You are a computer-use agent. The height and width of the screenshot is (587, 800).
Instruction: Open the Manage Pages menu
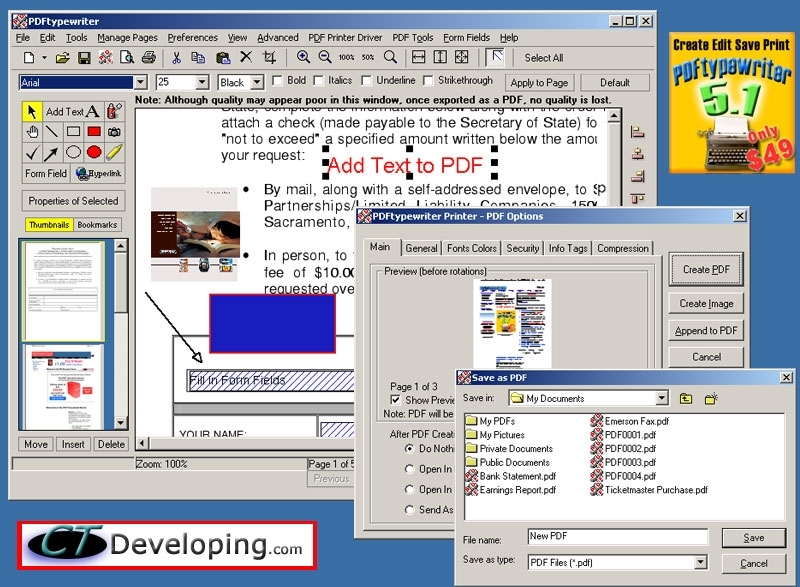tap(128, 37)
